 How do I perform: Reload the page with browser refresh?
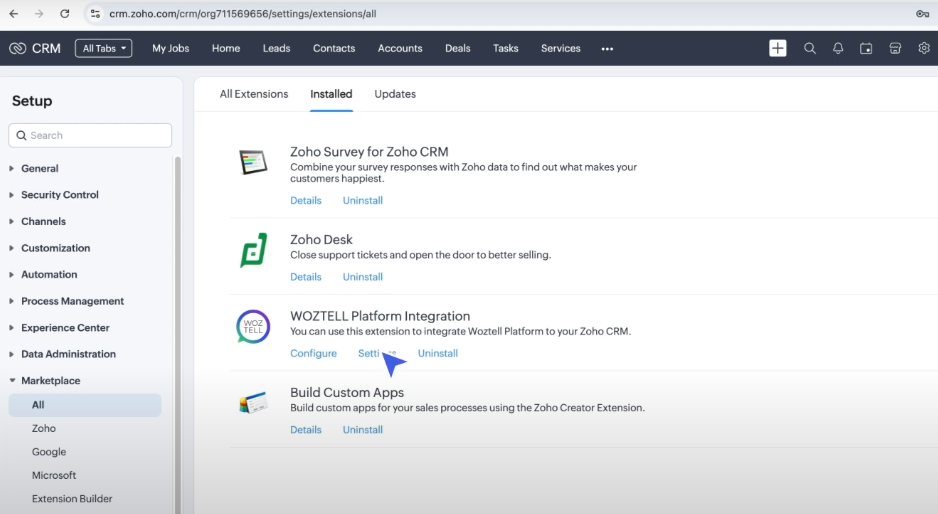pos(65,14)
